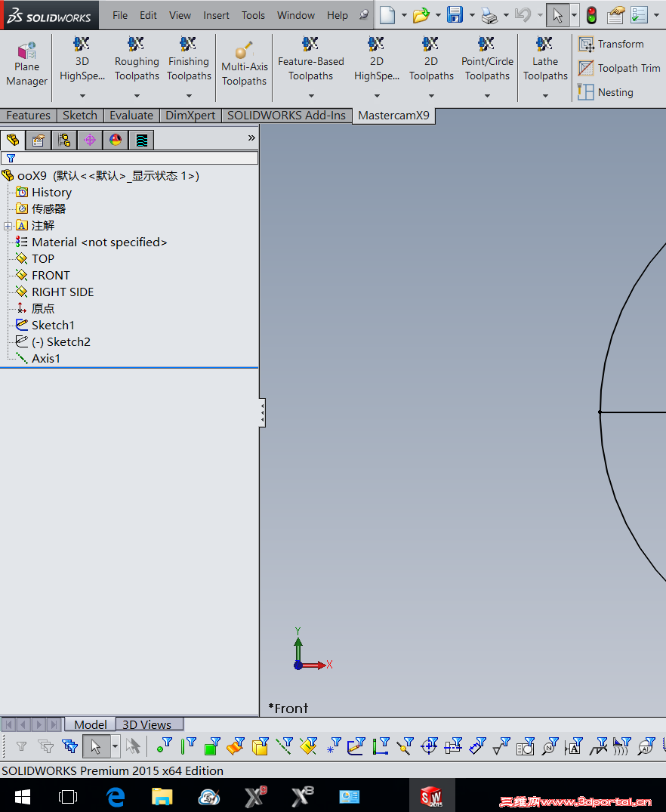Expand Point/Circle Toolpaths dropdown arrow
Image resolution: width=666 pixels, height=812 pixels.
tap(487, 96)
